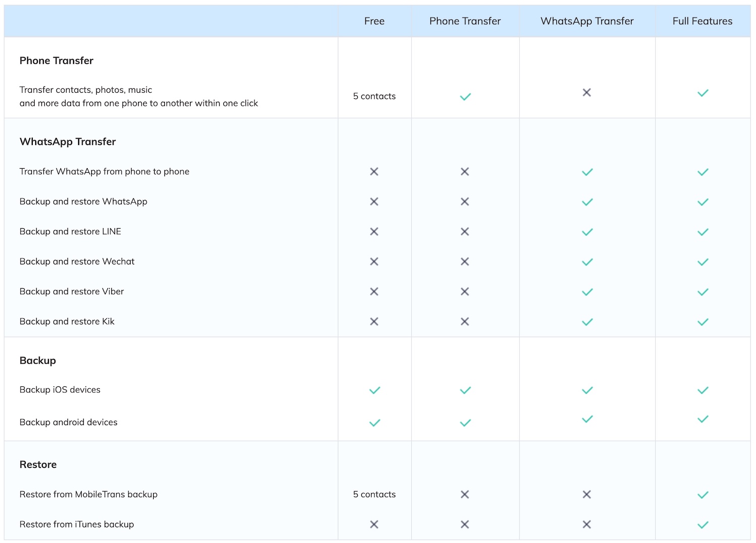Select the Free column header

pyautogui.click(x=374, y=21)
